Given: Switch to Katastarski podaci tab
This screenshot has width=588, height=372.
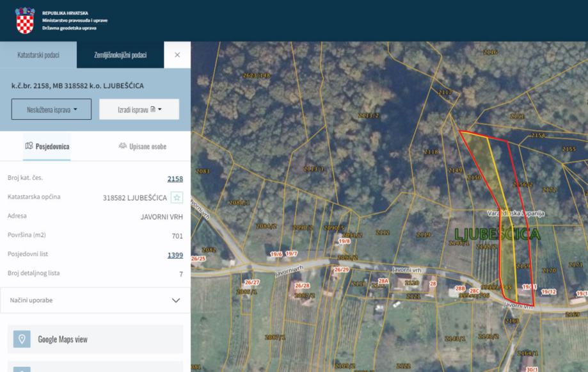Looking at the screenshot, I should pyautogui.click(x=38, y=55).
